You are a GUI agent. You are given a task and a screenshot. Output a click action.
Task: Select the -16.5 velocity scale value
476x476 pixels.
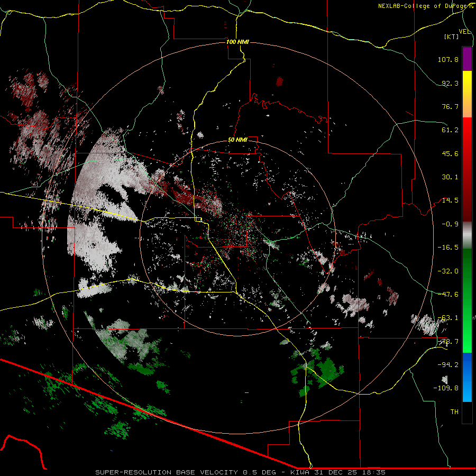(448, 248)
